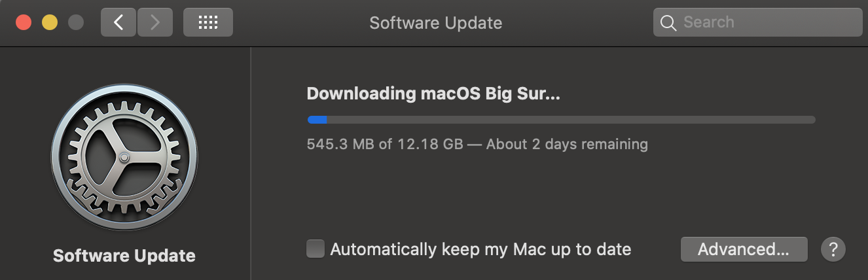
Task: Enable automatically keep my Mac up to date
Action: point(316,249)
